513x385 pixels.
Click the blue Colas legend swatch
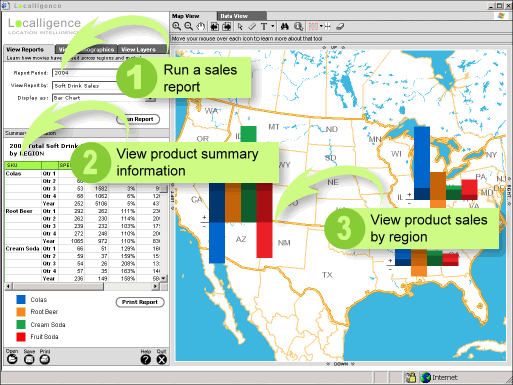coord(21,299)
